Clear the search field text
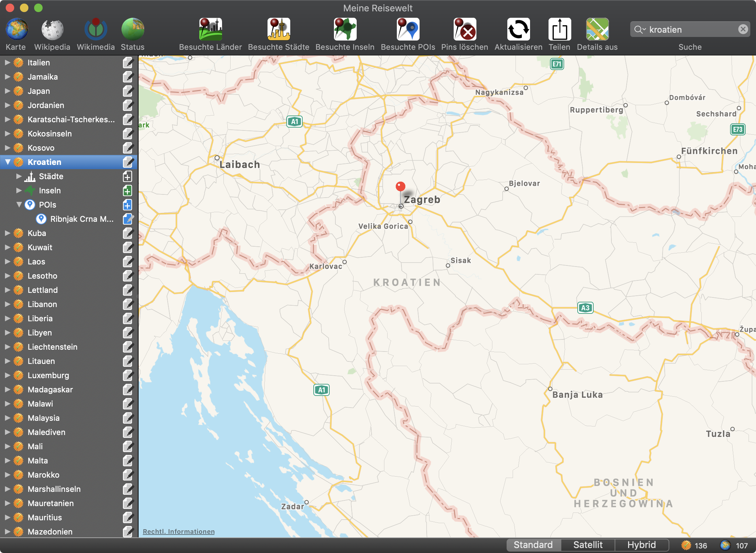This screenshot has height=553, width=756. point(743,29)
